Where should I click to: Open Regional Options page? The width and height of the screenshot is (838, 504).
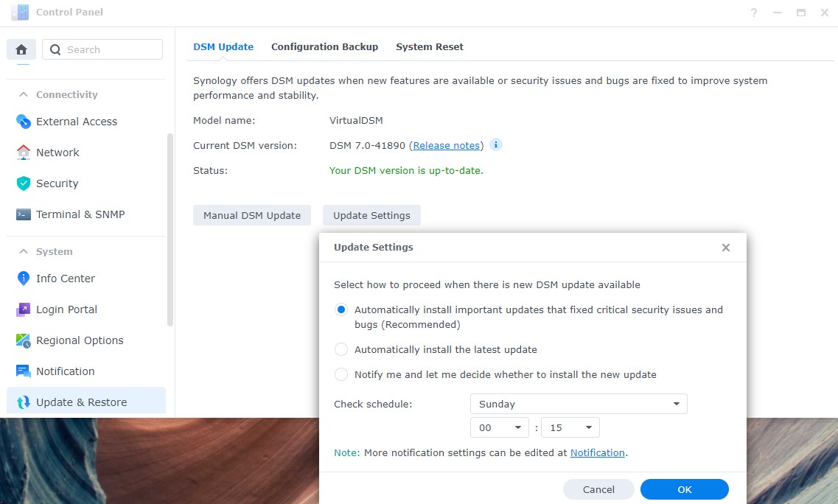86,340
